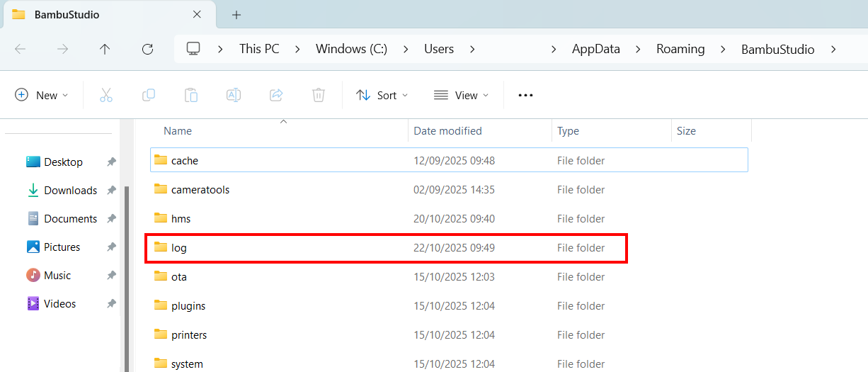This screenshot has height=372, width=868.
Task: Select the cache folder
Action: coord(449,160)
